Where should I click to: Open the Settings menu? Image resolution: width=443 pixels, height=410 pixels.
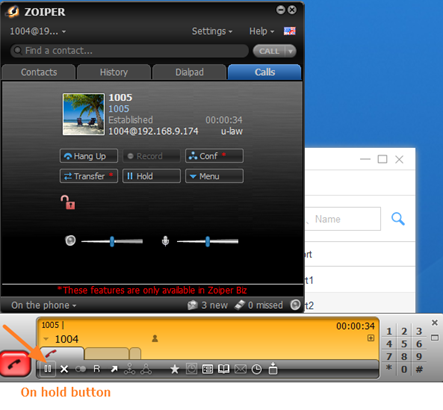click(x=212, y=31)
